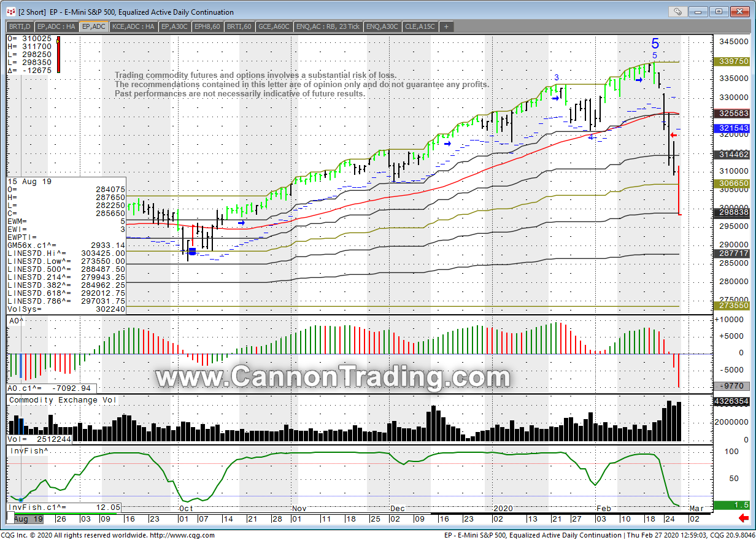Switch to the BRTI,D tab
This screenshot has width=756, height=540.
pyautogui.click(x=20, y=26)
